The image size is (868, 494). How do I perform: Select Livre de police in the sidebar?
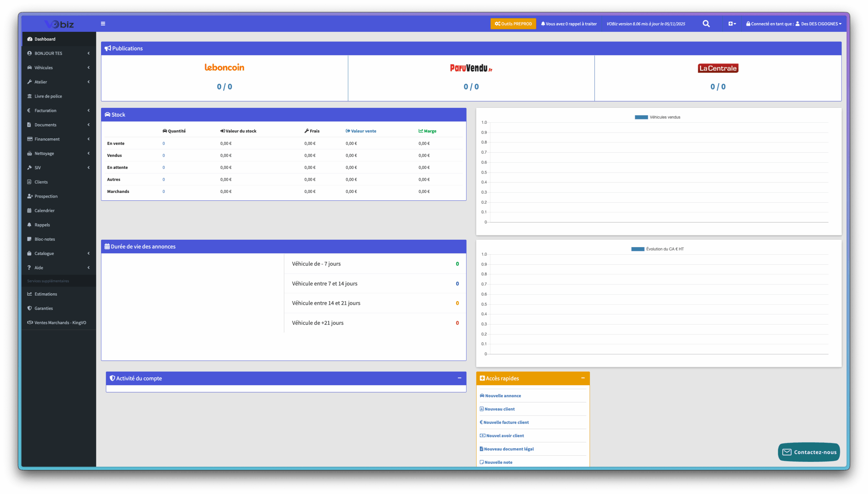coord(48,96)
